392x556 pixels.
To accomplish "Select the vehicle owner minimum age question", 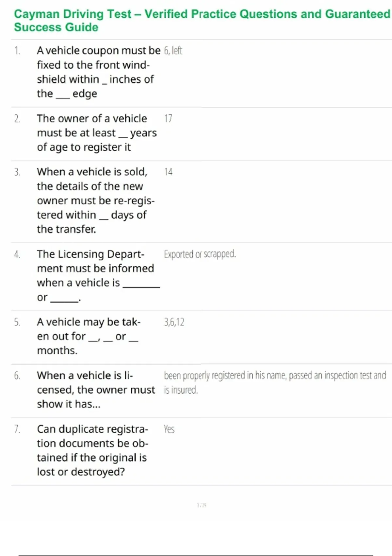I will (97, 133).
